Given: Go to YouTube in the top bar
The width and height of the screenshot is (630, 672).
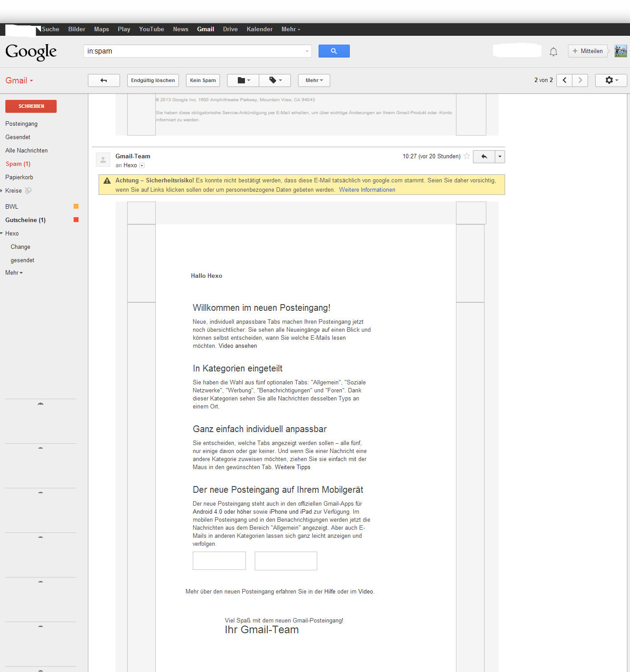Looking at the screenshot, I should pos(152,29).
